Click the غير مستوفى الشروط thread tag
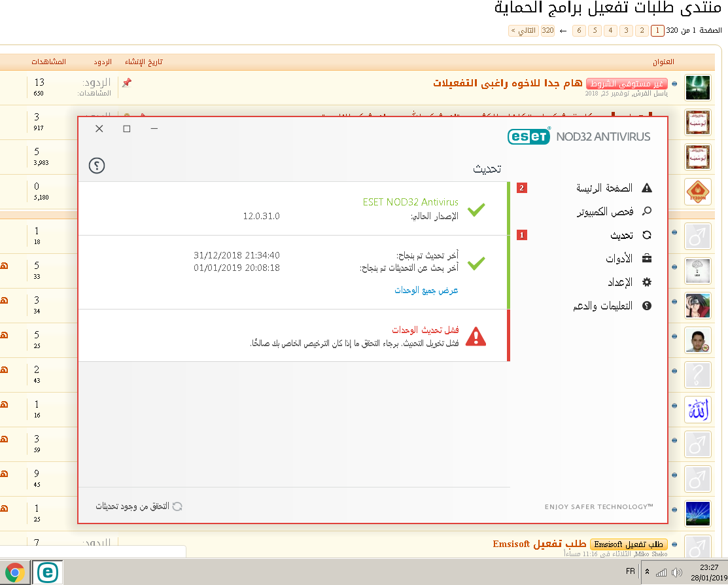 point(627,84)
